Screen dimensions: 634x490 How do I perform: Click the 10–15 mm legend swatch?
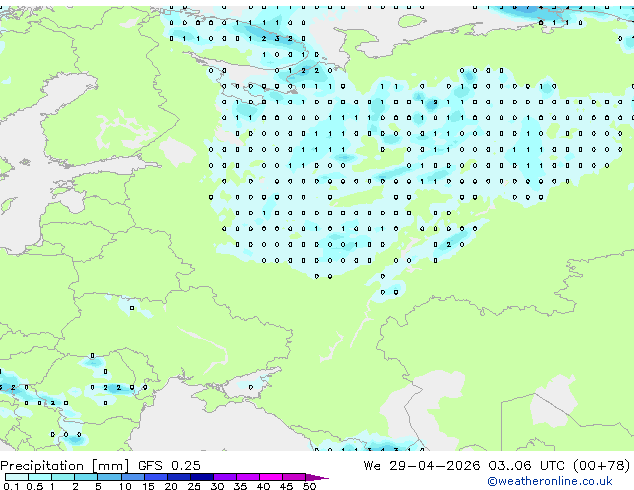(x=132, y=477)
